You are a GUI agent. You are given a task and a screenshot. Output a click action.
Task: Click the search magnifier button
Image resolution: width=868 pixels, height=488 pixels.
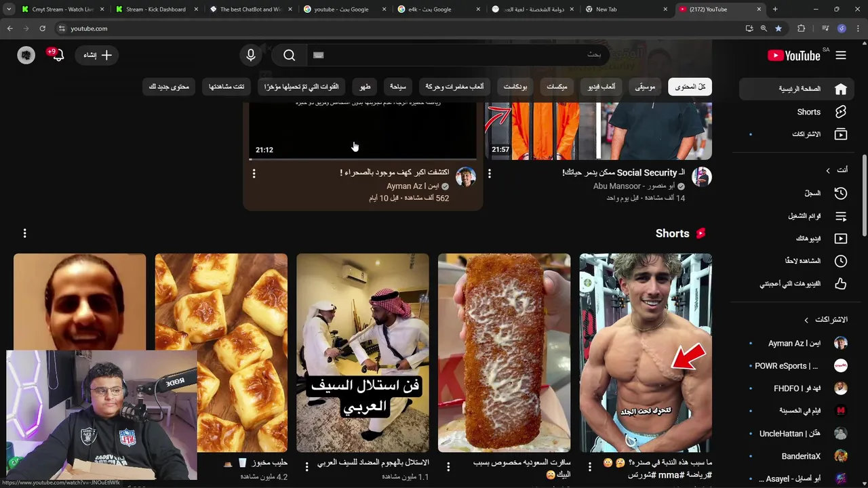pyautogui.click(x=290, y=56)
